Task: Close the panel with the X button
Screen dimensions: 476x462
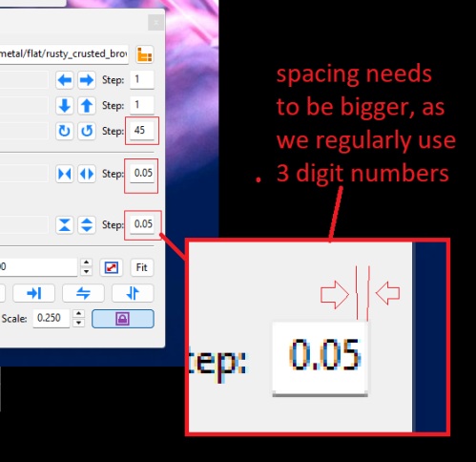Action: pos(155,23)
